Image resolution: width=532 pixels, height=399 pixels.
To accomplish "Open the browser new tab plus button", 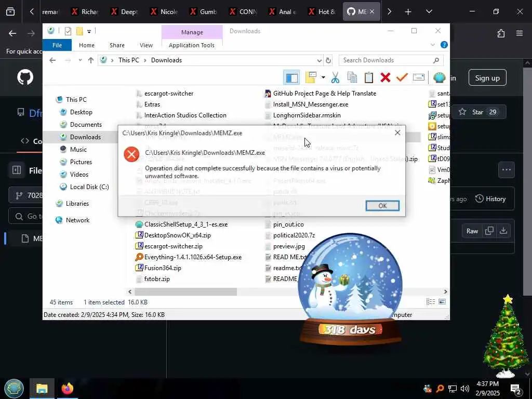I will (408, 12).
